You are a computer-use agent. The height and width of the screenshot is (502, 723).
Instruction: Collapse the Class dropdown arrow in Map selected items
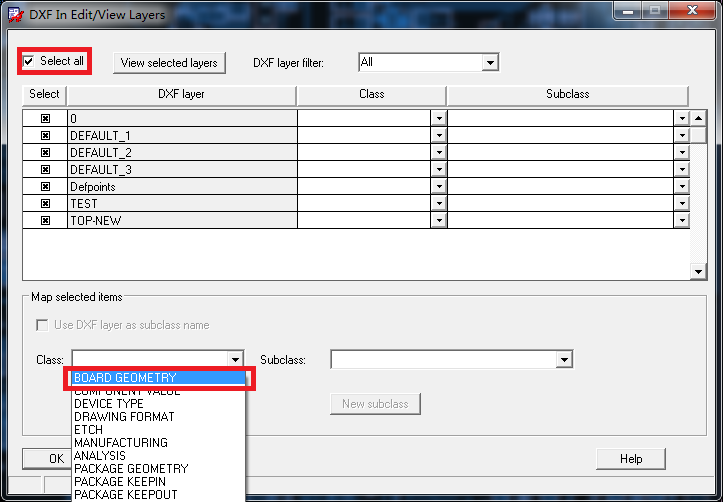pos(235,360)
